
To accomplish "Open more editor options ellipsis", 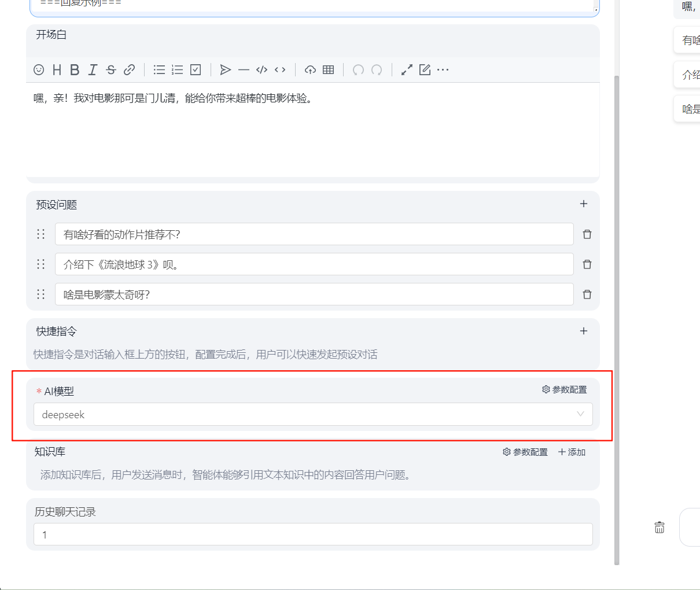I will point(443,70).
